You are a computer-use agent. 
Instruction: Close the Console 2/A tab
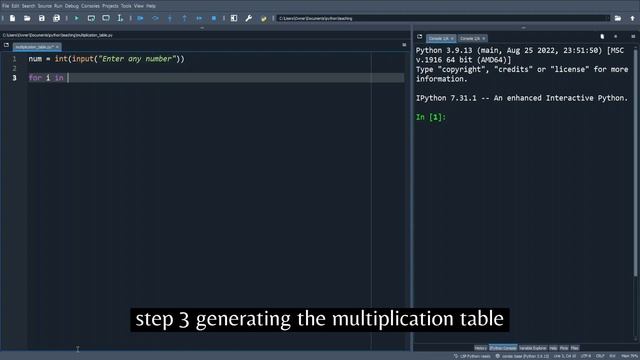[484, 38]
